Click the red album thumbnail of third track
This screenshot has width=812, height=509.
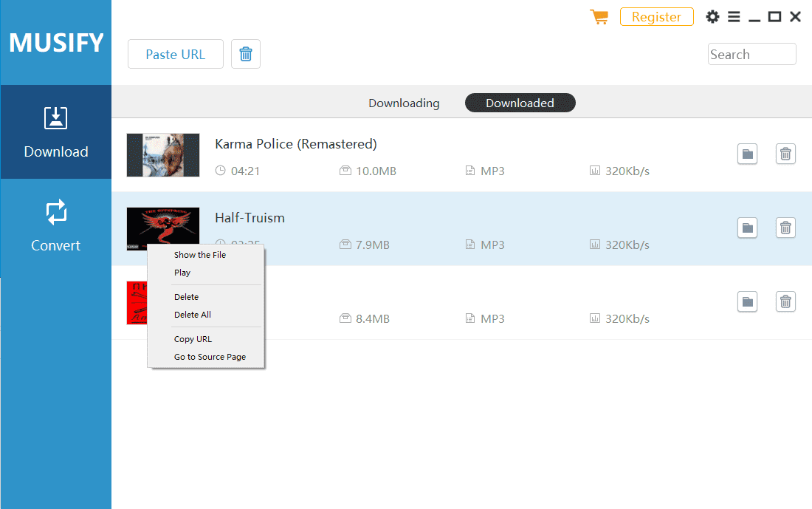(x=137, y=303)
